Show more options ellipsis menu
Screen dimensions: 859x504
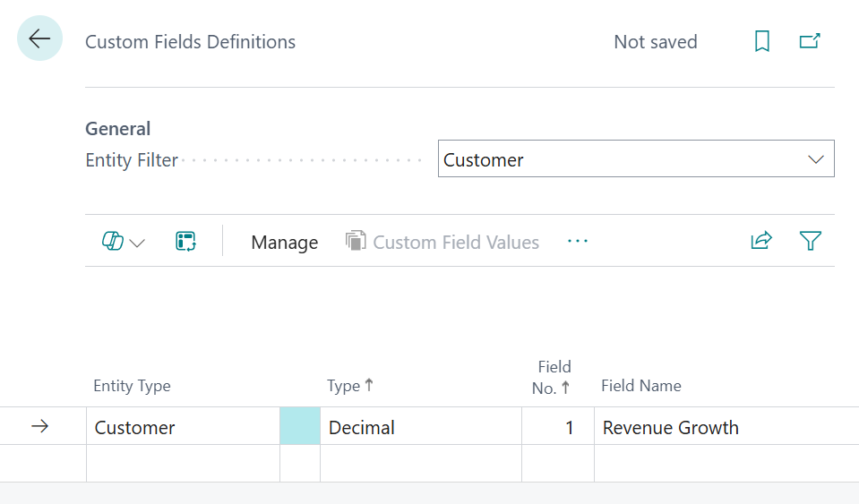click(x=578, y=241)
